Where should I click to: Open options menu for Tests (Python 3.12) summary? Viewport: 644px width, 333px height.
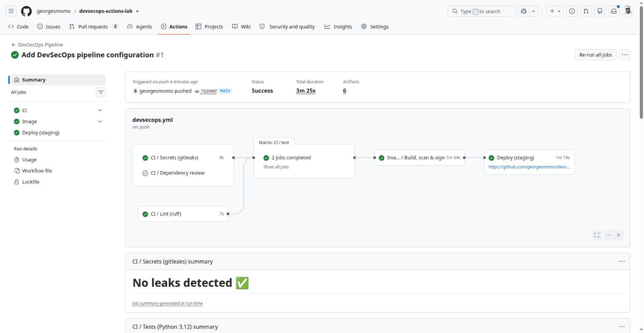[x=621, y=327]
